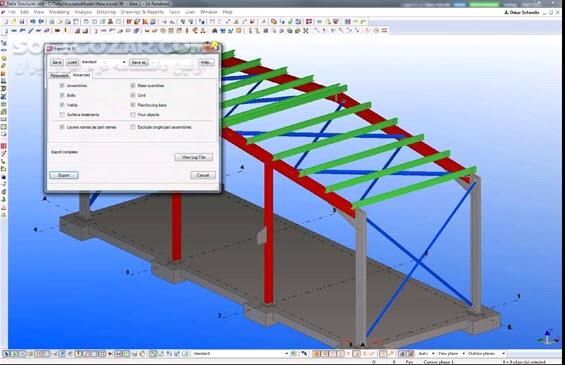
Task: Open the Modeling menu
Action: [x=59, y=12]
